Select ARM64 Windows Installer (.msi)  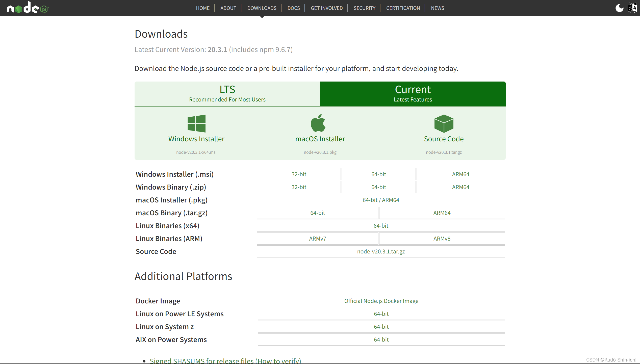[461, 174]
